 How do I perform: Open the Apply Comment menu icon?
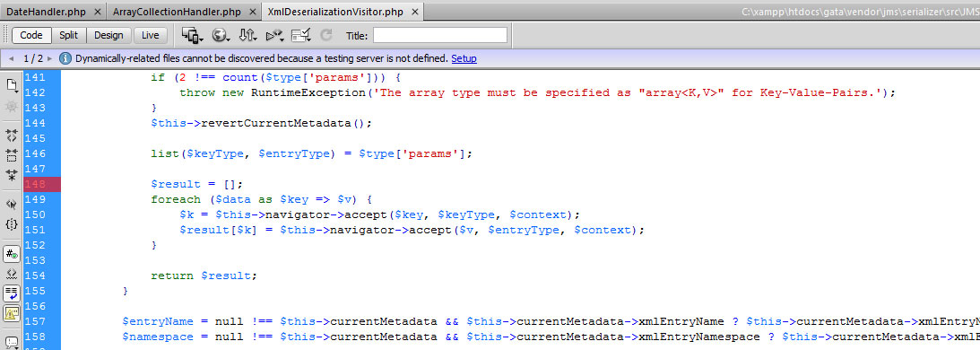pos(12,342)
